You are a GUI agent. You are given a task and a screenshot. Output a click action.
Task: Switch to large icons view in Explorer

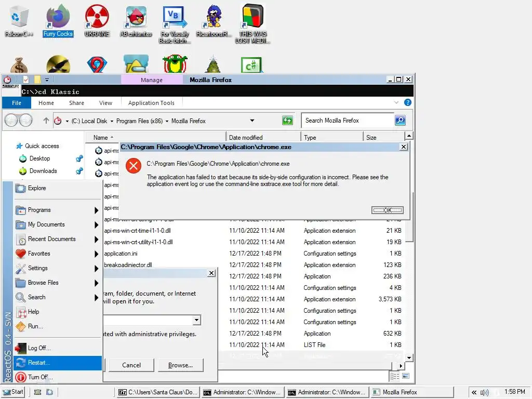coord(406,376)
